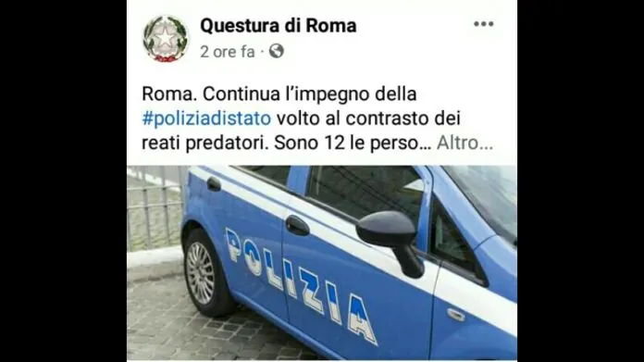Open the three-dots post options menu

click(x=483, y=24)
